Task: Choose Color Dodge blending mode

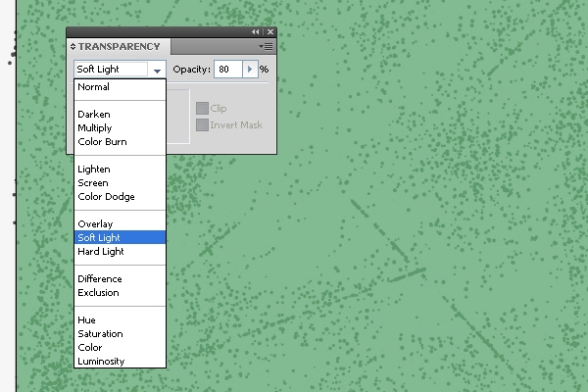Action: pos(120,197)
